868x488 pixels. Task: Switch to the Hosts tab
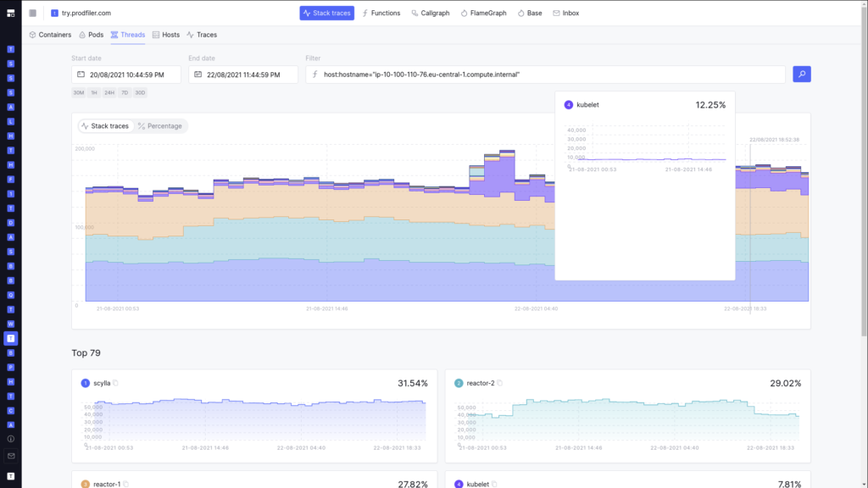click(x=166, y=35)
